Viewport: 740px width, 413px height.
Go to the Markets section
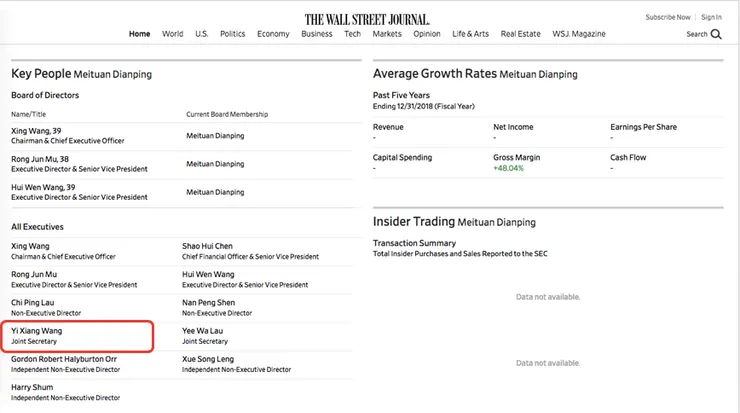coord(387,34)
